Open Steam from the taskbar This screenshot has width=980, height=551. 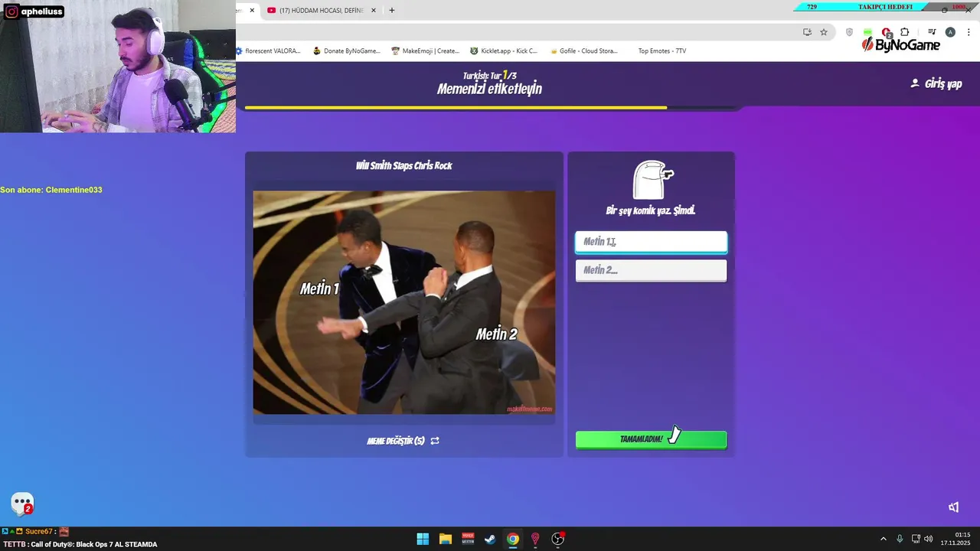(x=490, y=539)
